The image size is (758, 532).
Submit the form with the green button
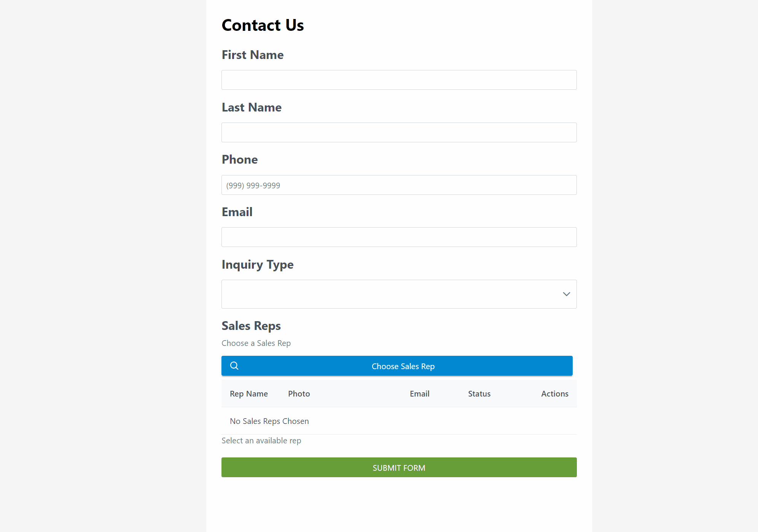[x=399, y=467]
